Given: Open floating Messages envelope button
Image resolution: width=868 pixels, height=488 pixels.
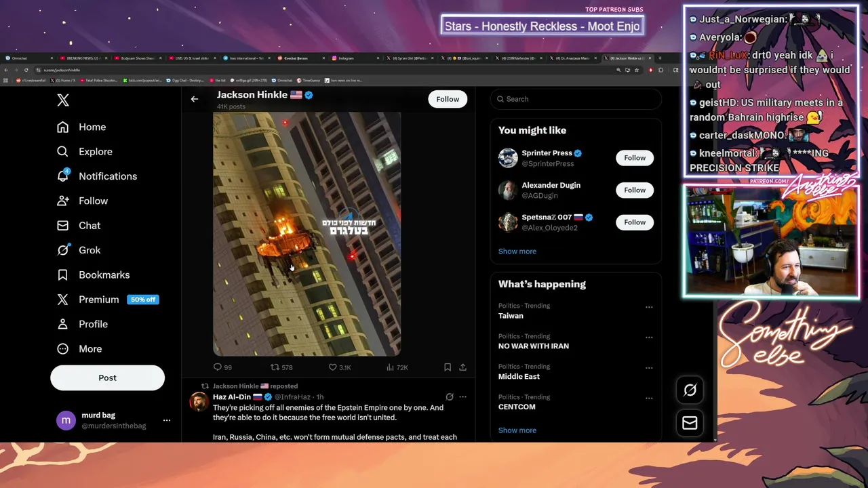Looking at the screenshot, I should tap(690, 423).
